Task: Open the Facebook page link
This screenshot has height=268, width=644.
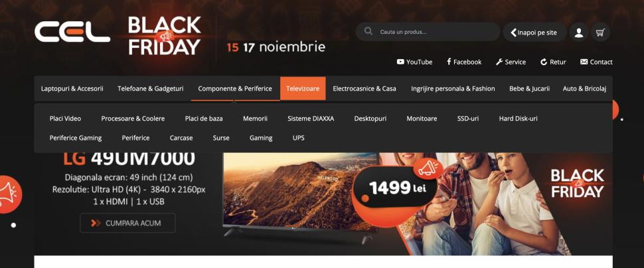Action: tap(464, 62)
